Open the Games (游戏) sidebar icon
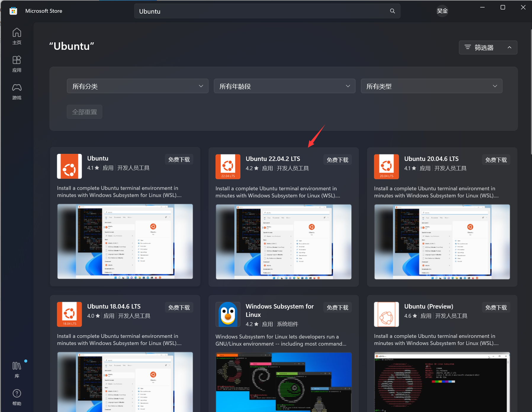This screenshot has width=532, height=412. coord(17,91)
